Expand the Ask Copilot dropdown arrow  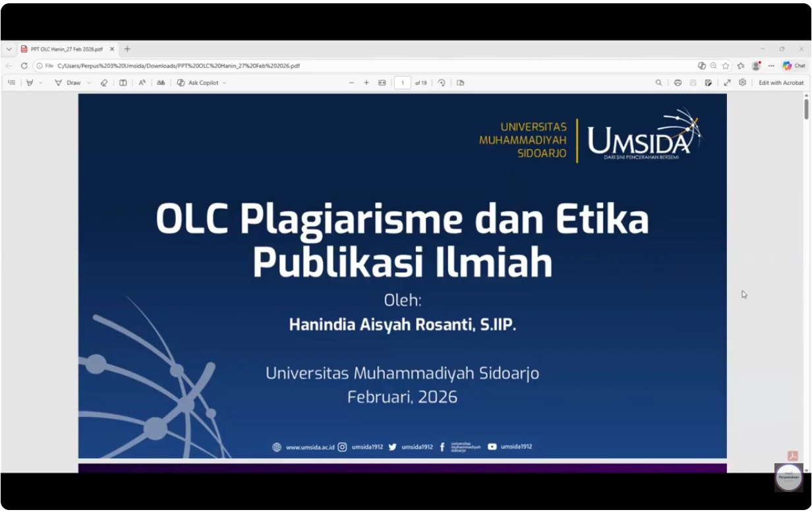tap(224, 83)
